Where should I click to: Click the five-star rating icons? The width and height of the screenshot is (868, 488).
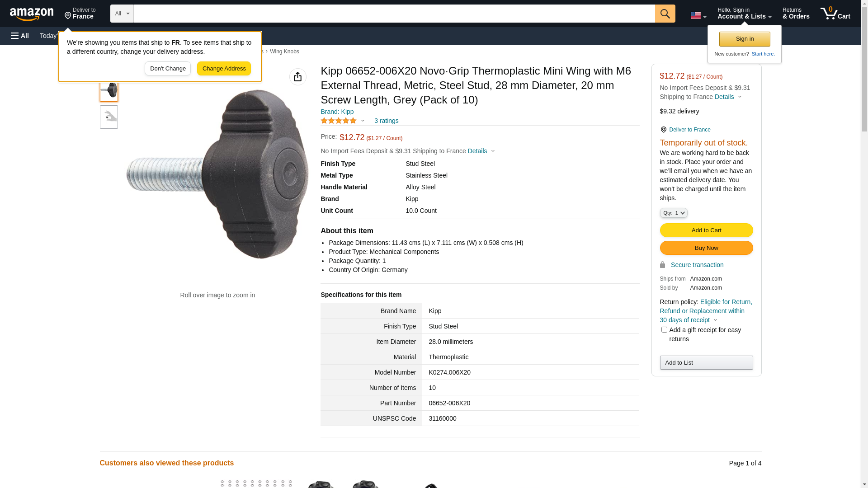[339, 121]
